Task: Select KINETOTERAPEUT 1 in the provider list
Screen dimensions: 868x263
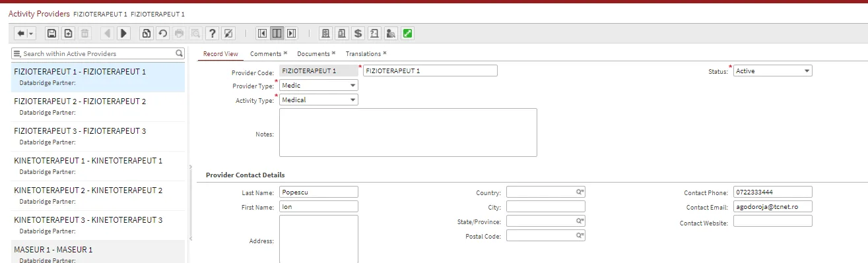Action: (98, 166)
